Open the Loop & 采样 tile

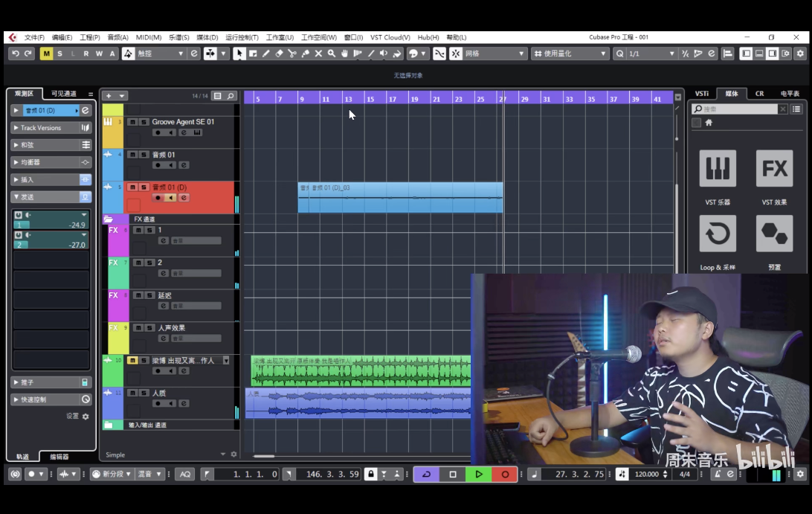point(718,234)
